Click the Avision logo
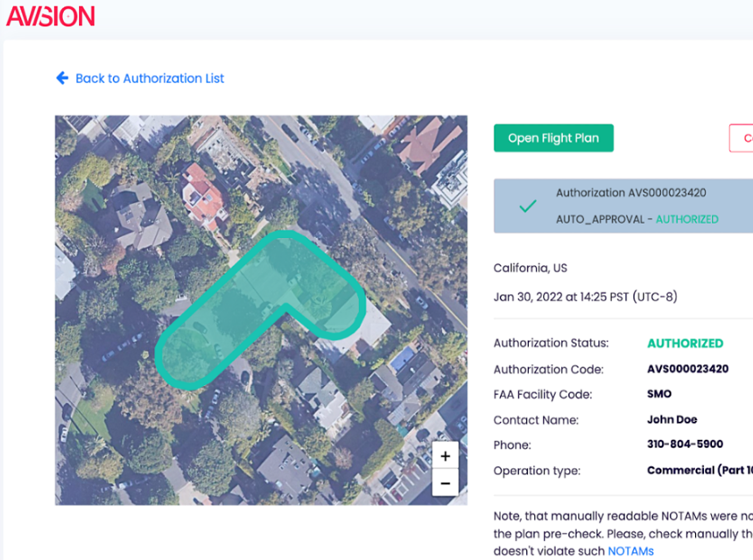This screenshot has width=753, height=560. [51, 17]
